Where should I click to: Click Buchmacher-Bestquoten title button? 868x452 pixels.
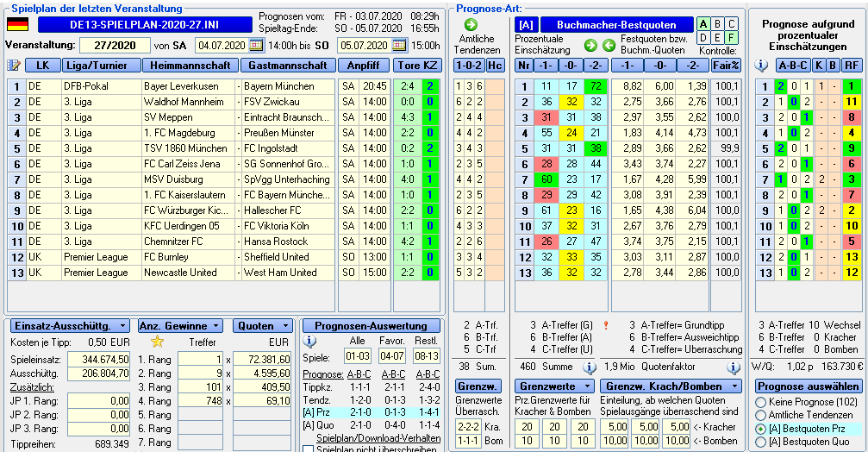(x=616, y=25)
